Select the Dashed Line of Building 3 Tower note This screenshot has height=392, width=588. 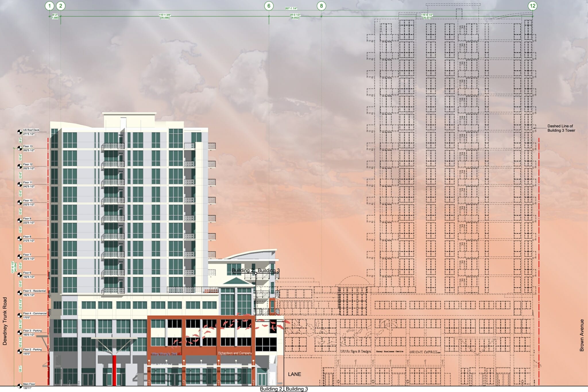(x=561, y=128)
